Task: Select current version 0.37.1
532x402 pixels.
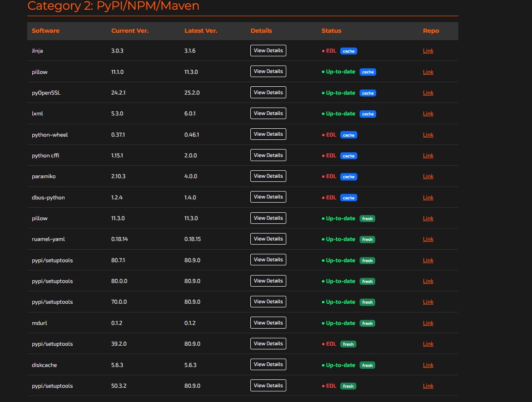Action: (x=118, y=135)
